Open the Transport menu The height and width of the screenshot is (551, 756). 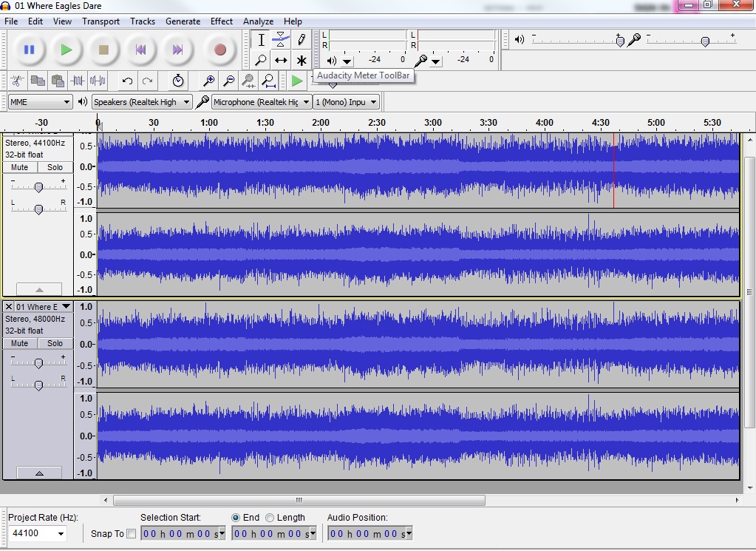(x=101, y=21)
